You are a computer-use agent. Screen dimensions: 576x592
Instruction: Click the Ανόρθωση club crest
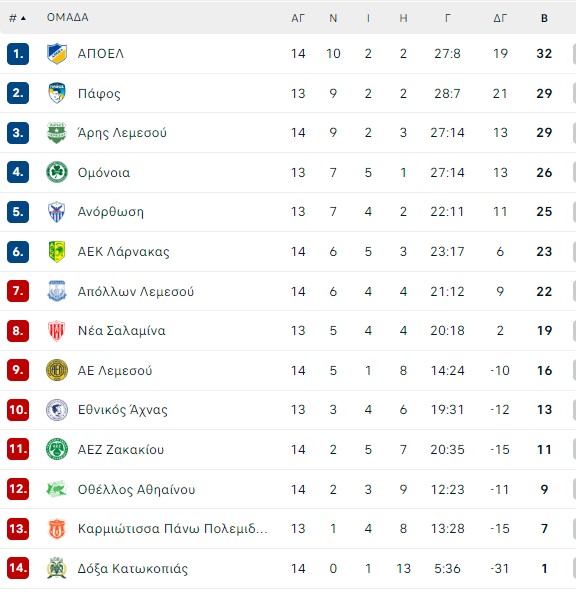(x=57, y=211)
